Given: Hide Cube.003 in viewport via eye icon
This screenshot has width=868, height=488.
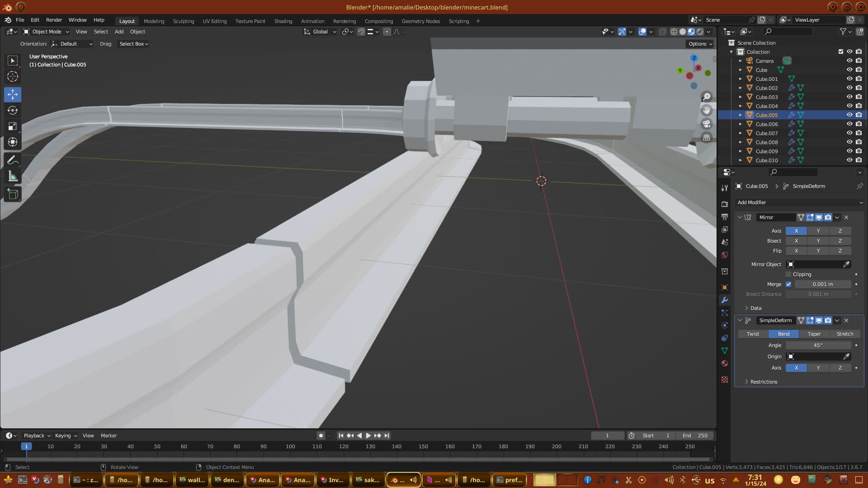Looking at the screenshot, I should pyautogui.click(x=849, y=97).
